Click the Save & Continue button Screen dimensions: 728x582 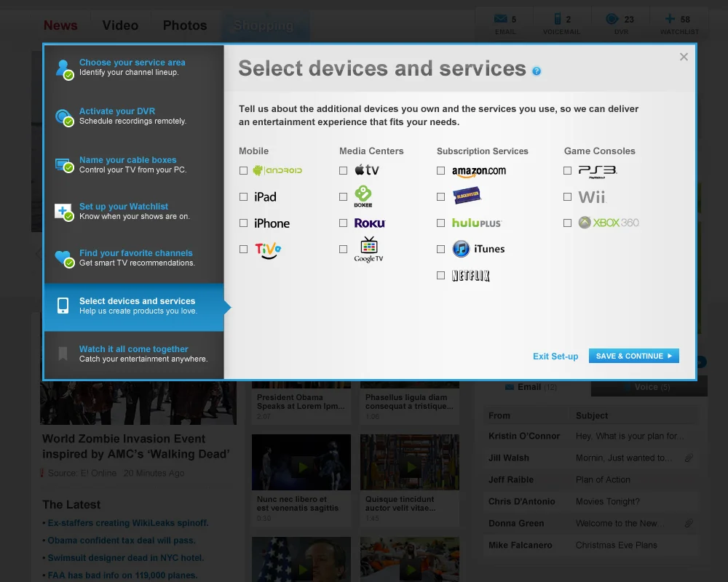pos(634,356)
